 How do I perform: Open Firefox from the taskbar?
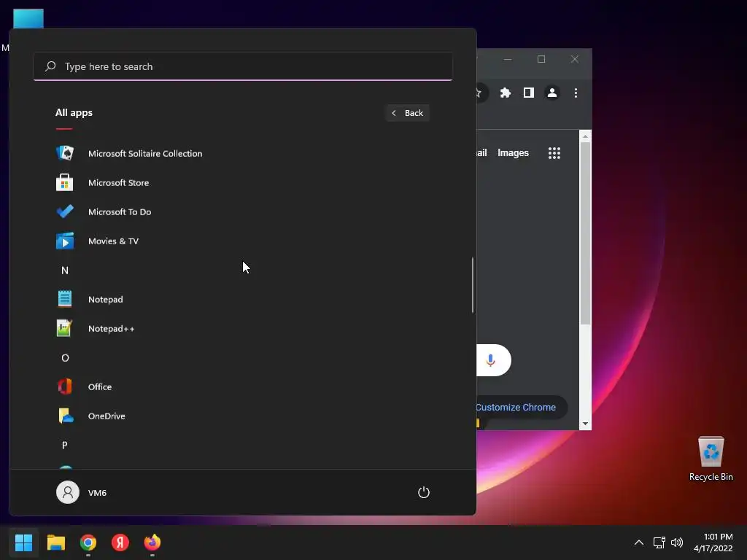tap(152, 542)
